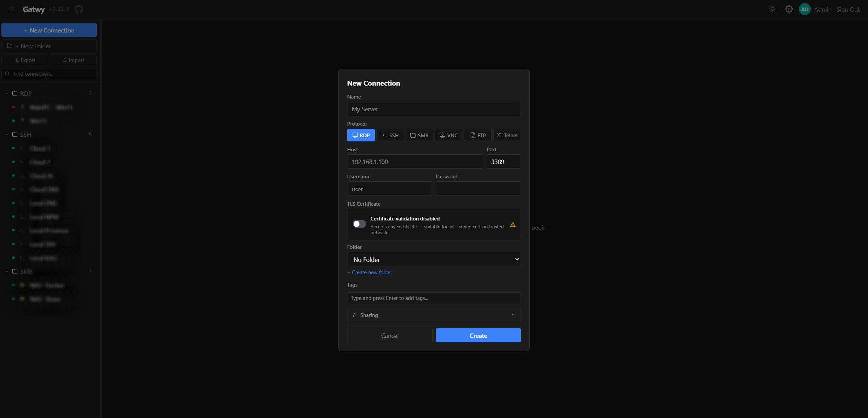Viewport: 868px width, 418px height.
Task: Expand the Sharing section
Action: click(433, 315)
